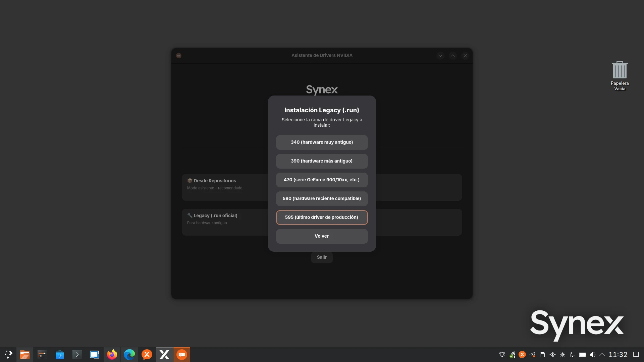
Task: Expand hidden system tray icons
Action: click(x=602, y=355)
